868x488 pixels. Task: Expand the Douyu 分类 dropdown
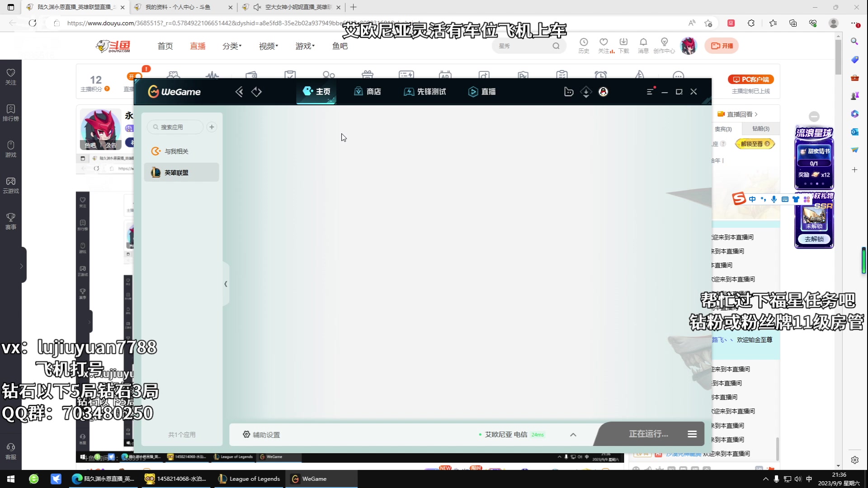point(232,46)
